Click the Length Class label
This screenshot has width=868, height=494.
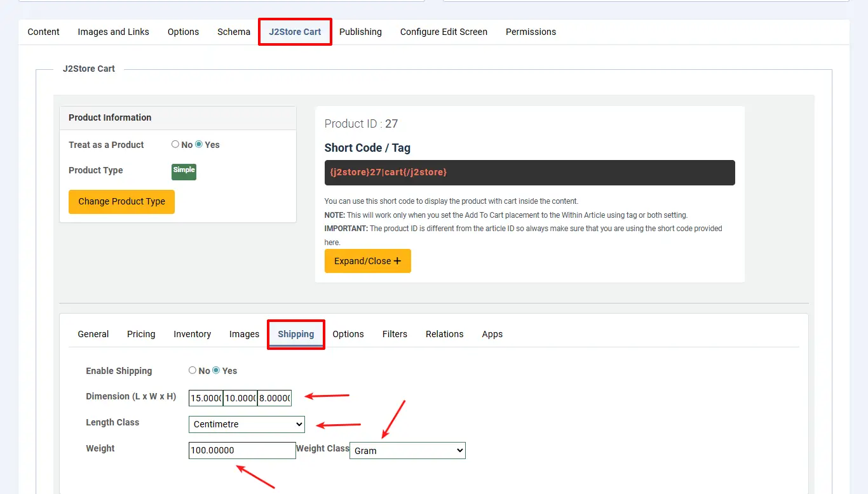coord(112,422)
